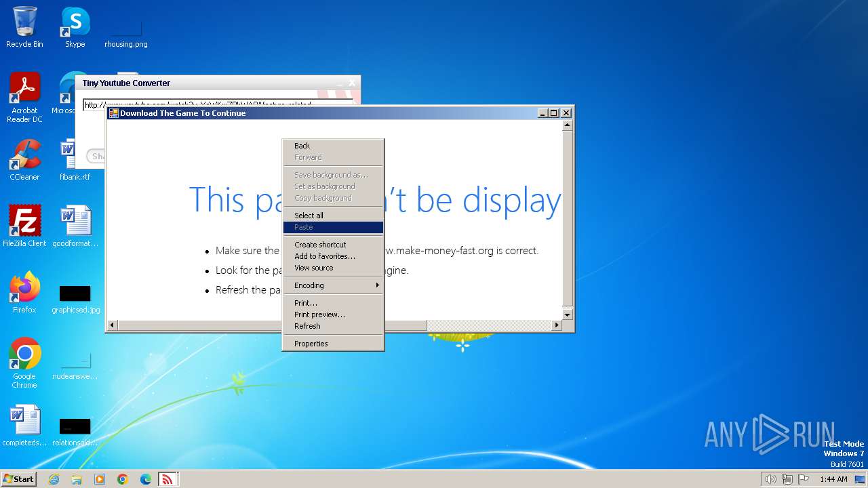Choose Refresh in the context menu
Image resolution: width=868 pixels, height=488 pixels.
pos(333,326)
